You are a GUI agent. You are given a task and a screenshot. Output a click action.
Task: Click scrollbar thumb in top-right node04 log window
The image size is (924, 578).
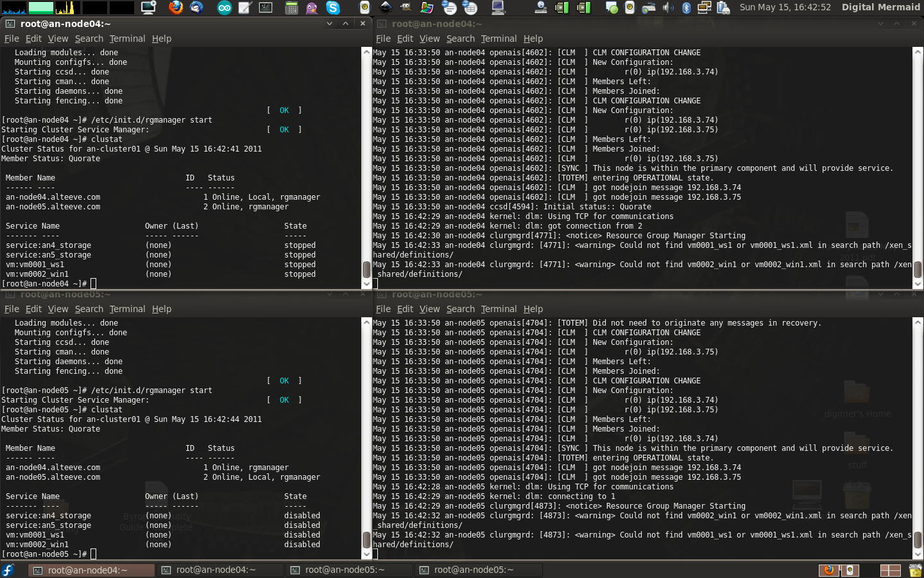tap(918, 268)
